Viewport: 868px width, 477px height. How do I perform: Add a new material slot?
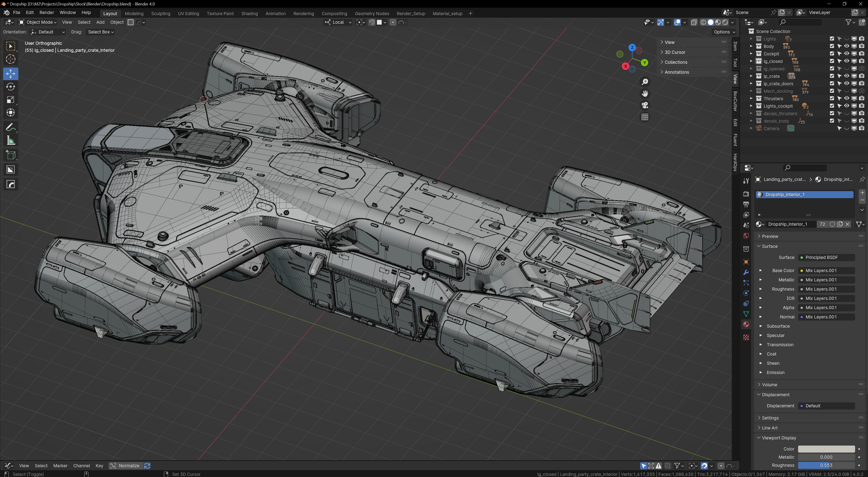(862, 193)
